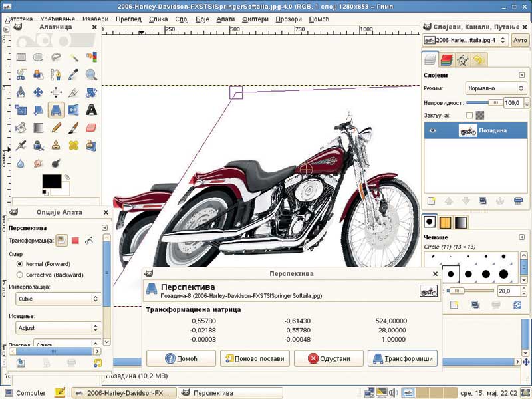Select the Blend gradient tool
This screenshot has width=532, height=399.
[39, 128]
